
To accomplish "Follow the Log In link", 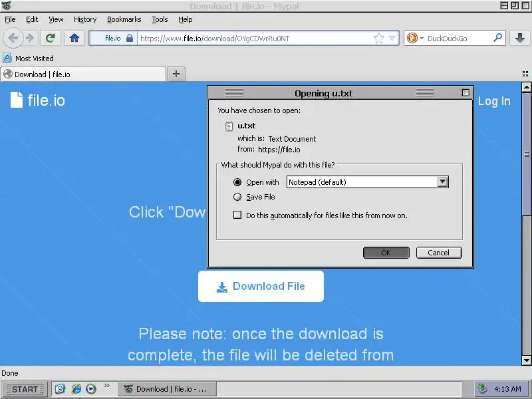I will tap(494, 101).
